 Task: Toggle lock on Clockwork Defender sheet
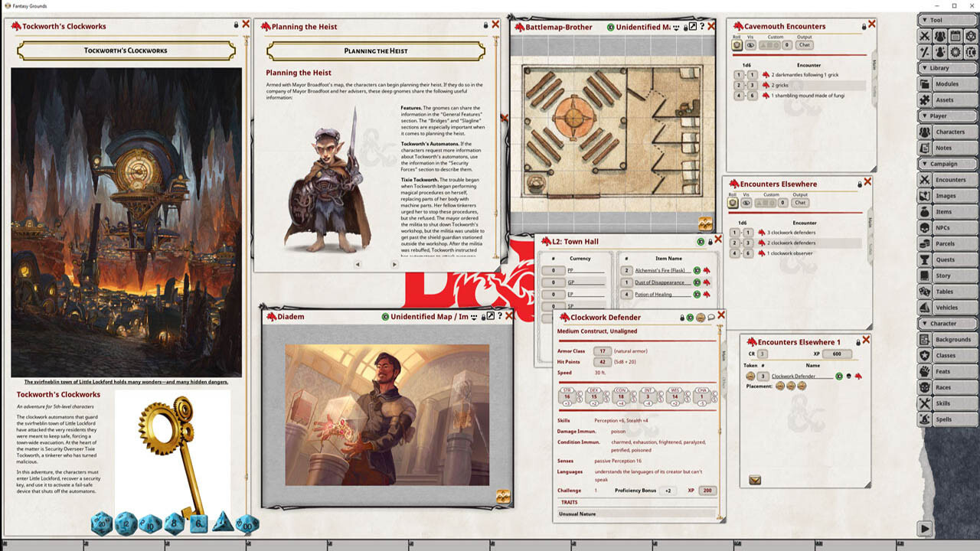682,318
